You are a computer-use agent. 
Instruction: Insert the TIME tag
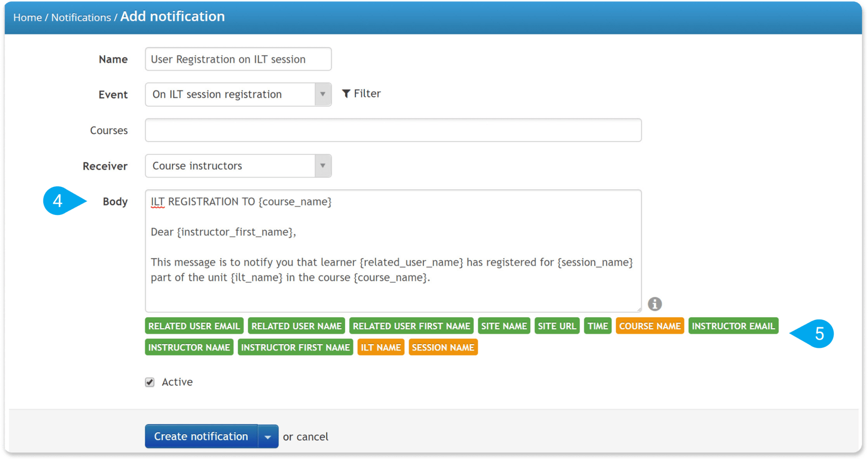(x=598, y=326)
